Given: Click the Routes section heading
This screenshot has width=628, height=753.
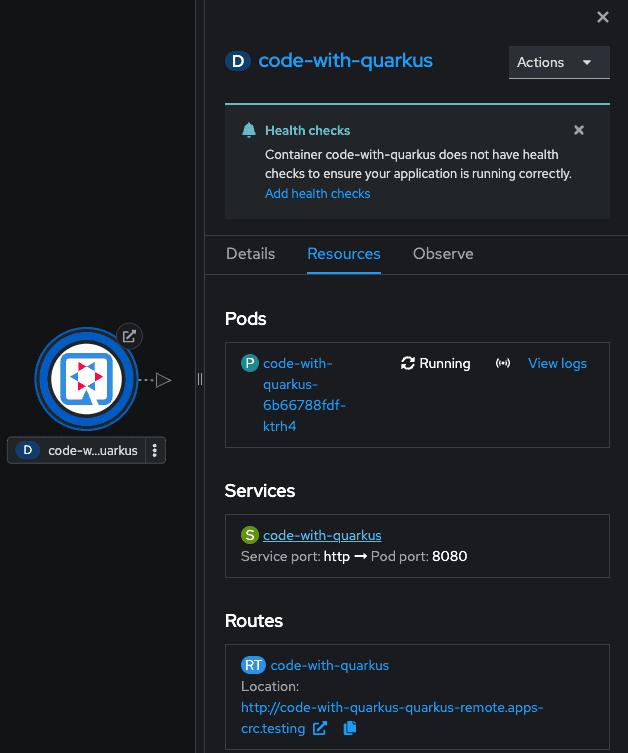Looking at the screenshot, I should tap(254, 621).
